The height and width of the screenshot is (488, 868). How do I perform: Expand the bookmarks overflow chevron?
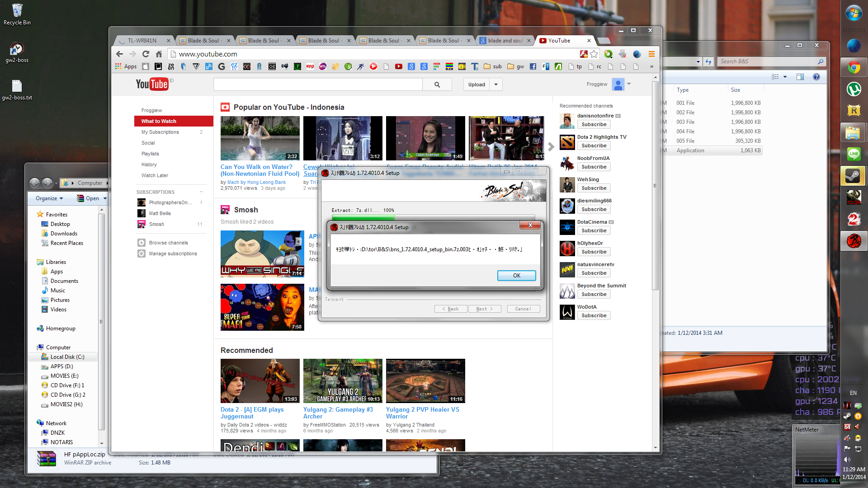(651, 66)
